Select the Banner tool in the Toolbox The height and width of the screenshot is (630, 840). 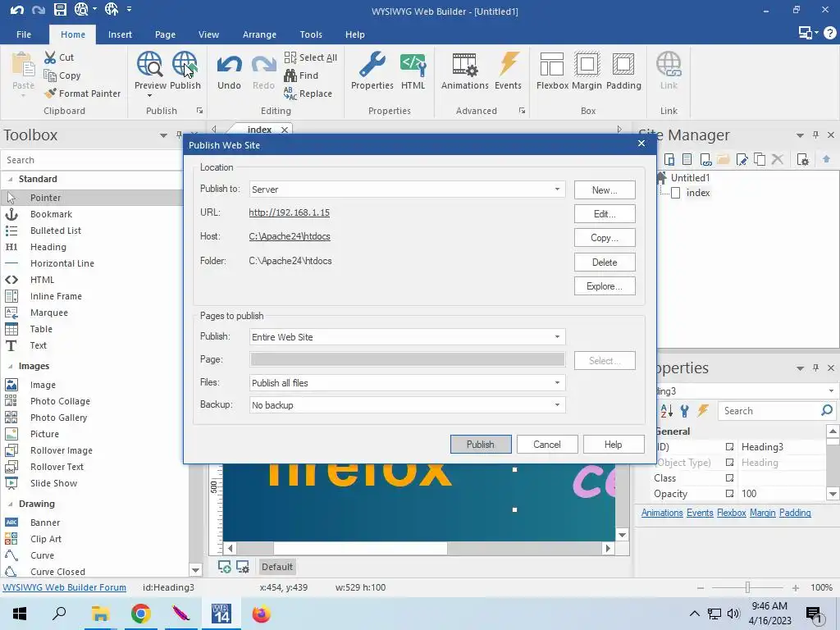tap(45, 523)
